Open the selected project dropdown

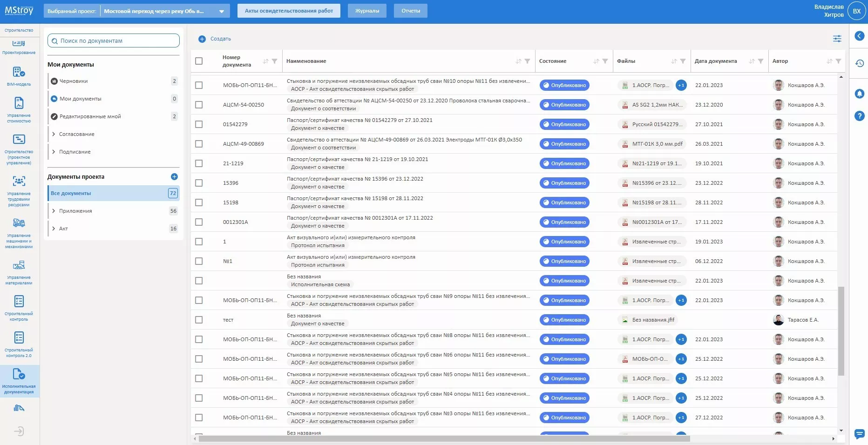(x=222, y=11)
